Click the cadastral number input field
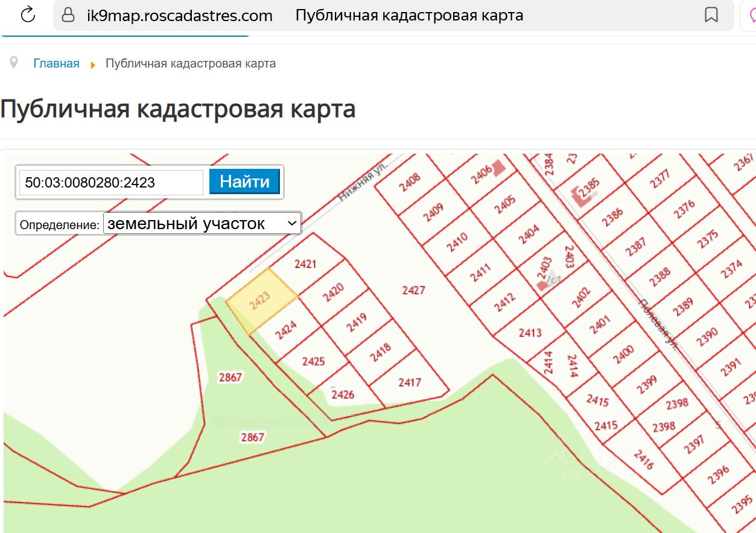The width and height of the screenshot is (756, 533). click(112, 183)
